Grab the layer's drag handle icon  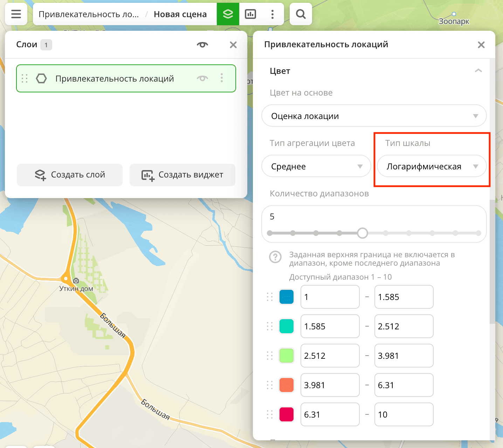25,78
